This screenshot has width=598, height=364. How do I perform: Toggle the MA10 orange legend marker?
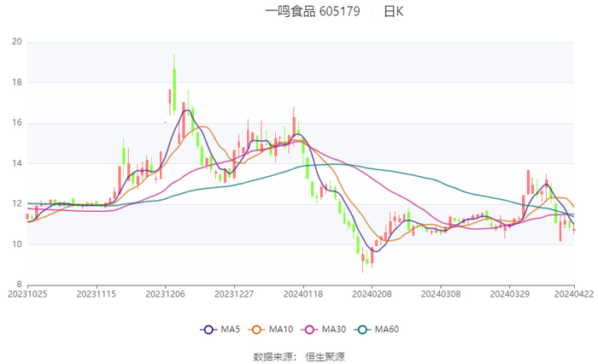(x=256, y=329)
